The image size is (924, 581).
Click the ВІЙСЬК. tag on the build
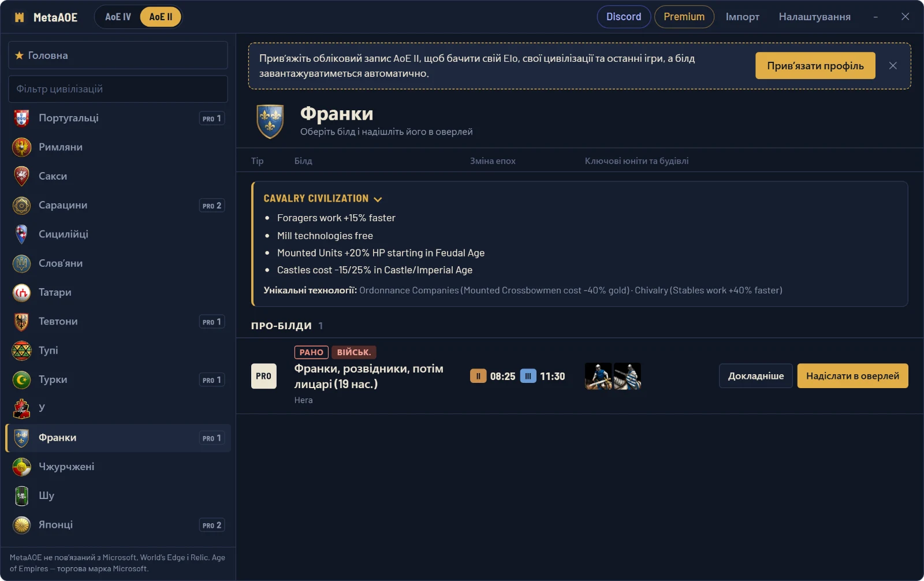[x=353, y=352]
